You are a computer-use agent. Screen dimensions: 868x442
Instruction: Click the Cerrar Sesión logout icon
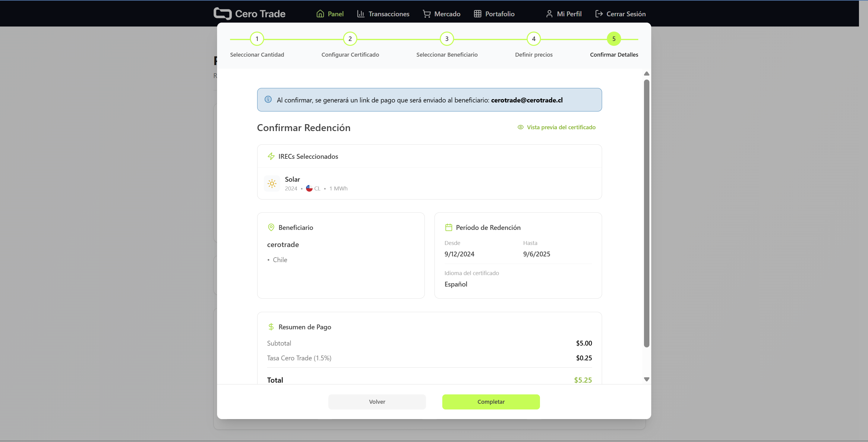[x=599, y=14]
